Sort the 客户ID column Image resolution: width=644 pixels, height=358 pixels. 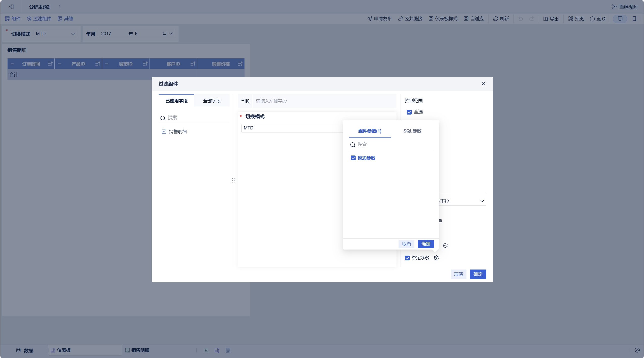coord(193,64)
